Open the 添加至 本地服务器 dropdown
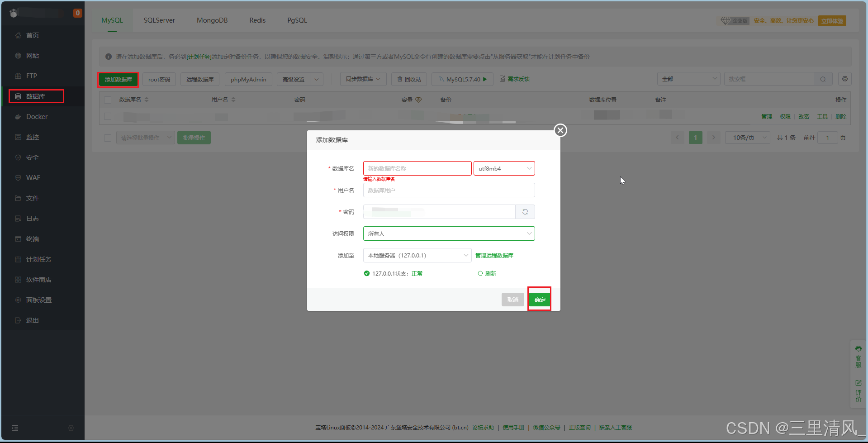 pos(417,255)
